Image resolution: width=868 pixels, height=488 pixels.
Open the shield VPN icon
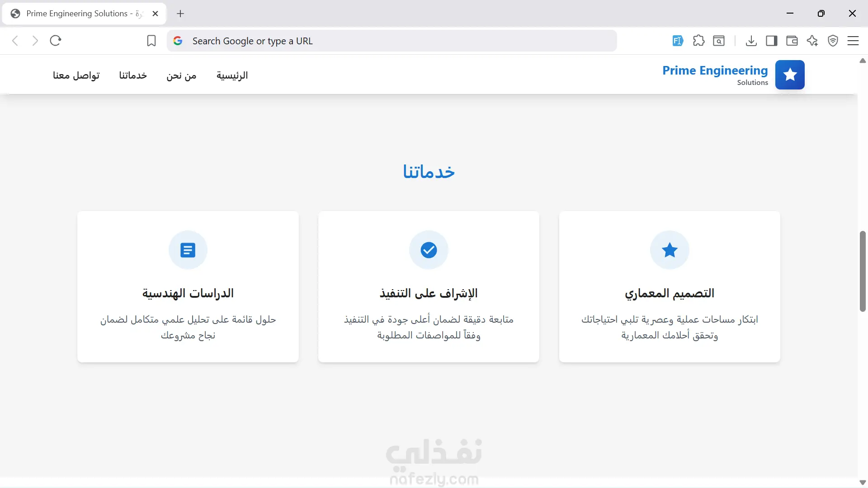[833, 41]
